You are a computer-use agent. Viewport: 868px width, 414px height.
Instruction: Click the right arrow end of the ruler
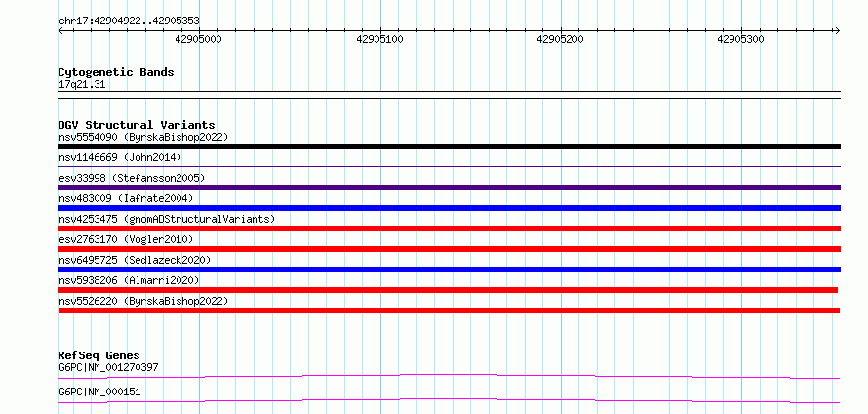pos(837,31)
